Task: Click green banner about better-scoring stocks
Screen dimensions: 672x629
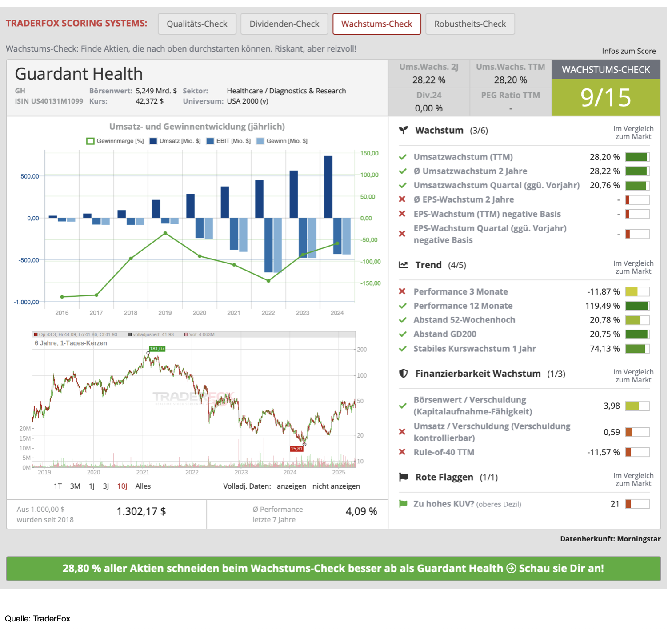Action: coord(333,569)
